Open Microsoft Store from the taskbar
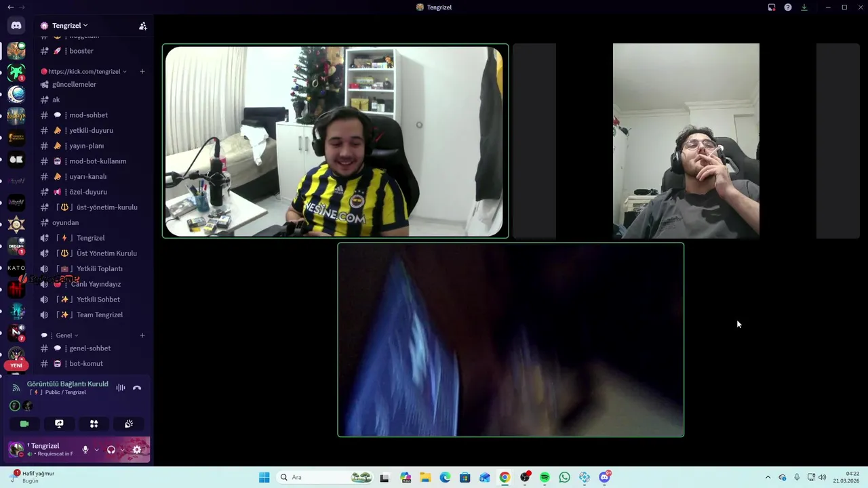This screenshot has width=868, height=488. tap(465, 477)
